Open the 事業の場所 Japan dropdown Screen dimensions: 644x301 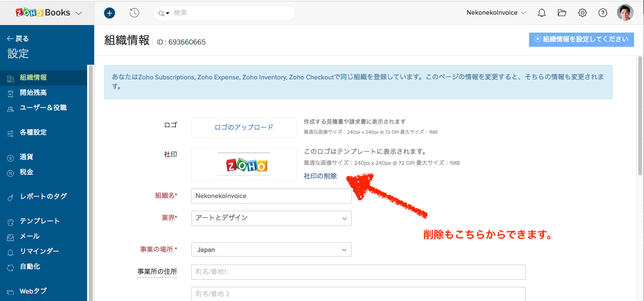click(x=271, y=249)
